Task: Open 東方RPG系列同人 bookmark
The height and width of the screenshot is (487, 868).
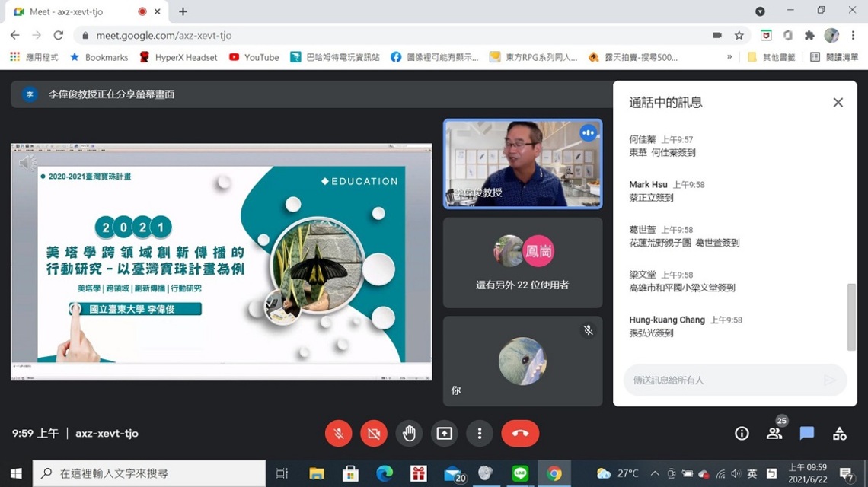Action: point(534,57)
